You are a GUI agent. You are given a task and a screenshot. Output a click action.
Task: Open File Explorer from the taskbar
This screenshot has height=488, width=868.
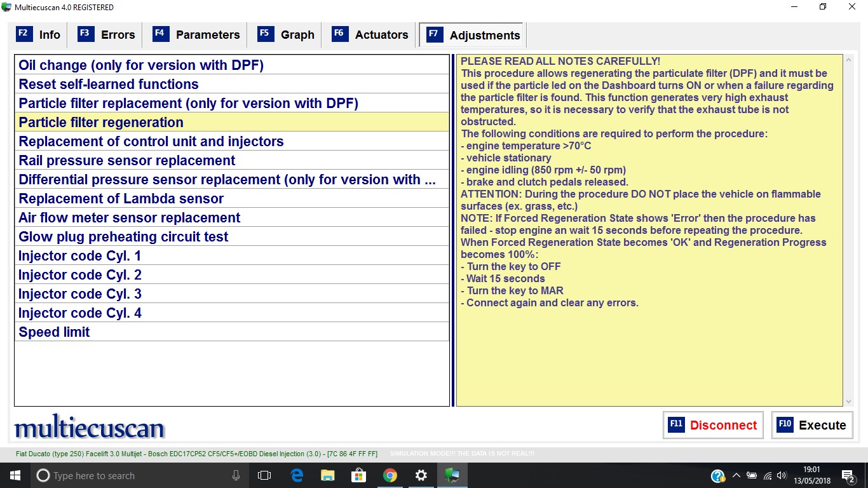(x=328, y=475)
